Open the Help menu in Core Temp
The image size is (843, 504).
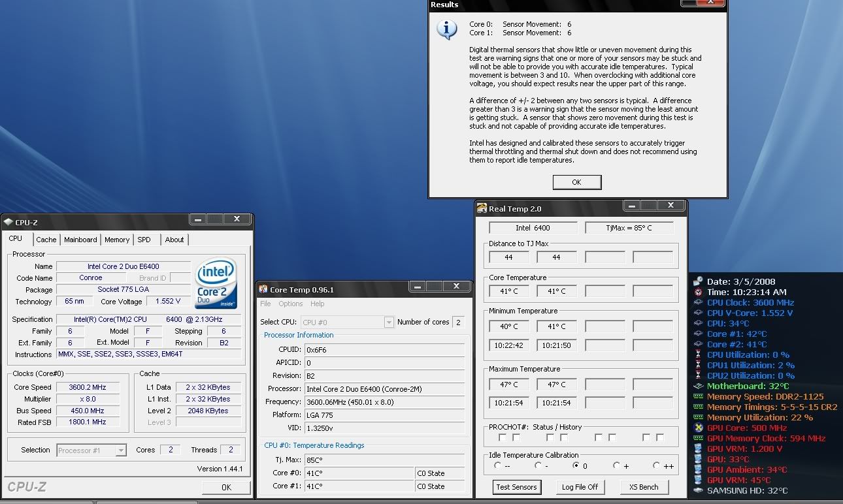(318, 304)
